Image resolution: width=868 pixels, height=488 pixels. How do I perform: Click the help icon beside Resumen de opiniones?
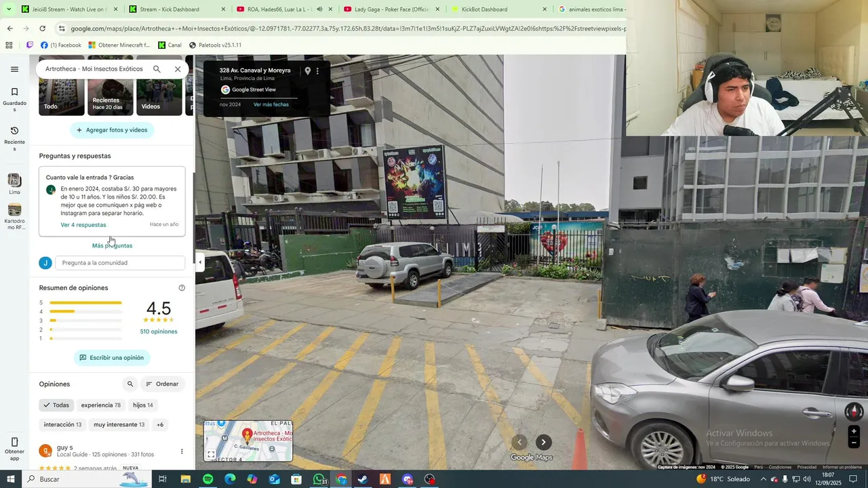coord(182,288)
